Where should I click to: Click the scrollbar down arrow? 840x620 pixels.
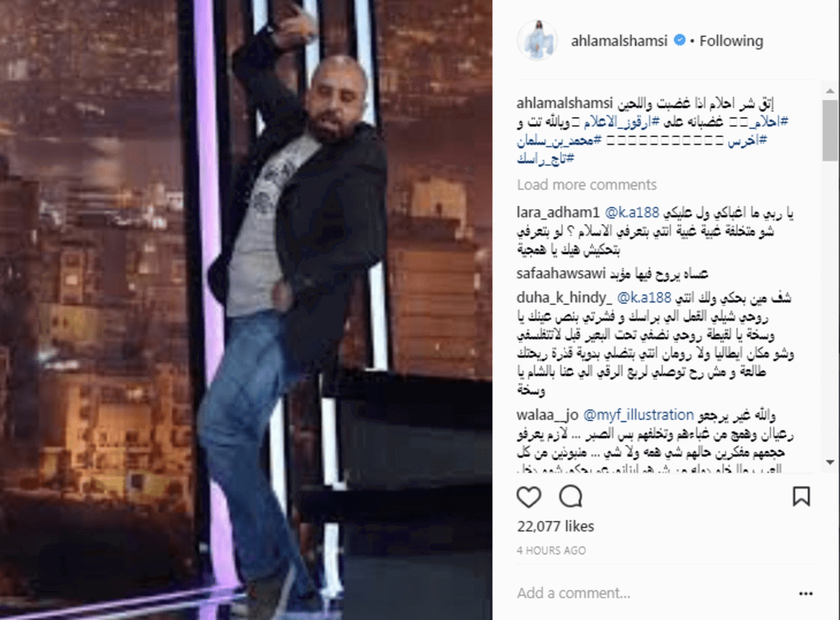point(830,463)
